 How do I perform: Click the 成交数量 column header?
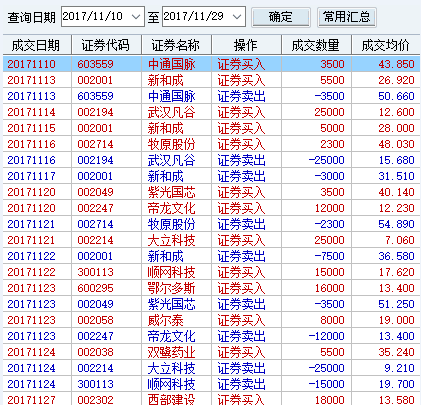[x=315, y=45]
